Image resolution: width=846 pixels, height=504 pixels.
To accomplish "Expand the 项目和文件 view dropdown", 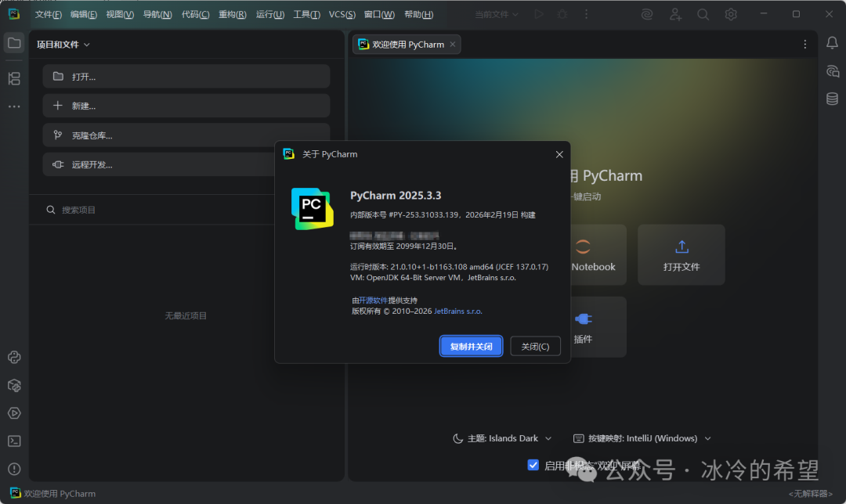I will click(63, 45).
